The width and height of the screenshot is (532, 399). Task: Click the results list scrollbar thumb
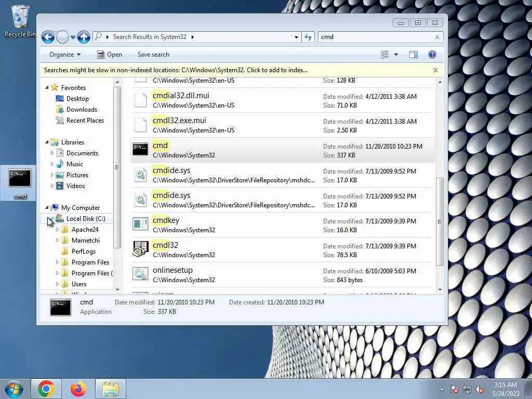(440, 221)
